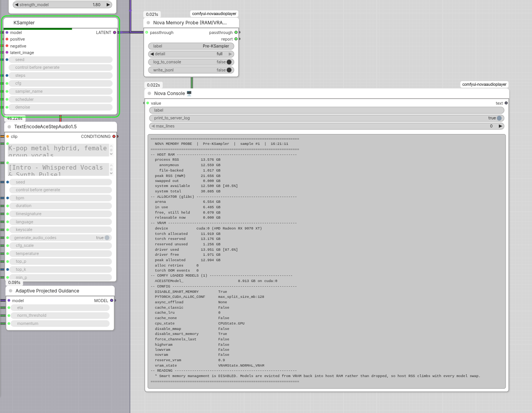Click the KSampler steps input socket
Image resolution: width=532 pixels, height=413 pixels.
[7, 75]
